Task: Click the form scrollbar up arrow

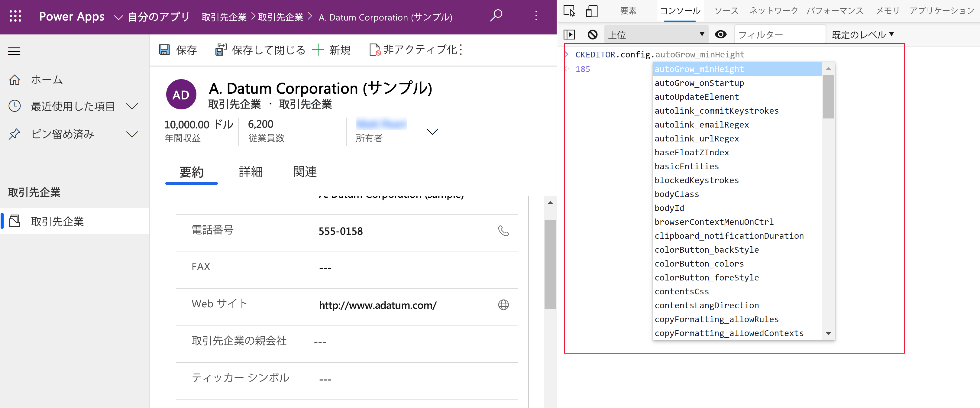Action: [x=550, y=203]
